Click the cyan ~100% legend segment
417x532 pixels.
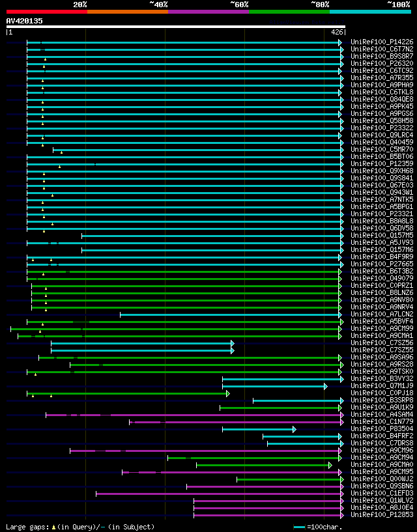pos(371,12)
